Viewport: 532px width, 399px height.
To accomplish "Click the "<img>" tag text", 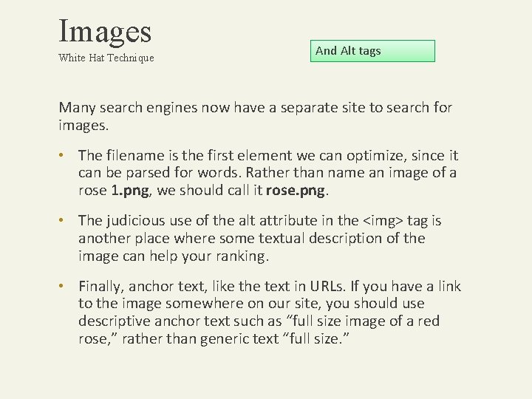I will click(x=383, y=221).
